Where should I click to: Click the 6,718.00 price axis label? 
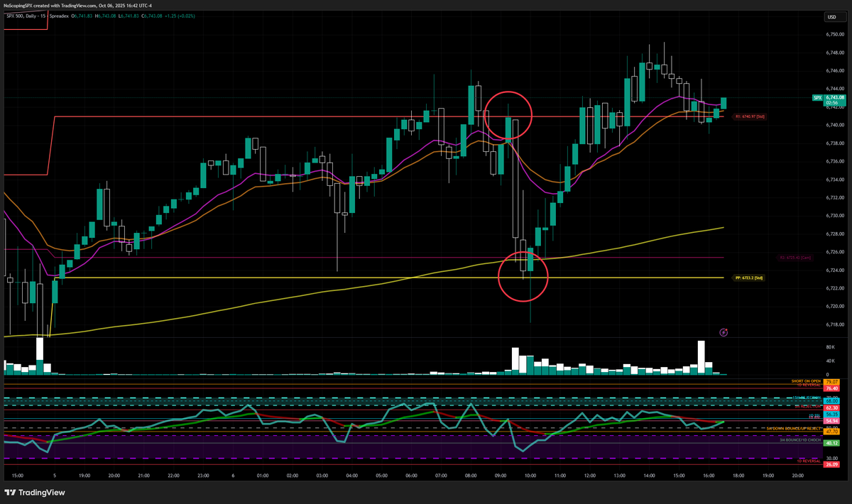tap(835, 324)
